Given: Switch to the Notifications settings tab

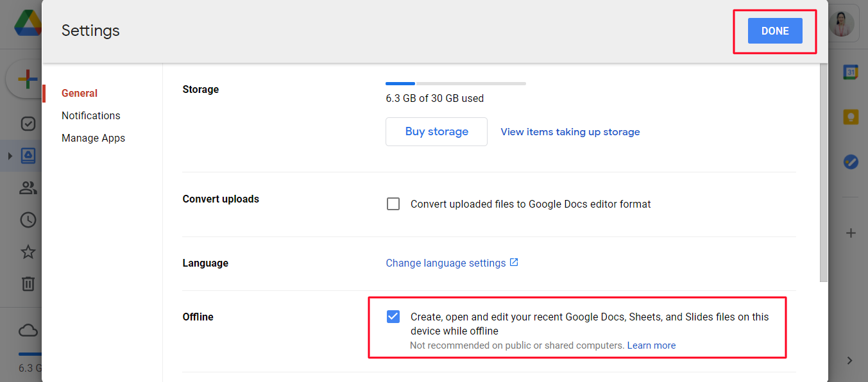Looking at the screenshot, I should coord(91,115).
